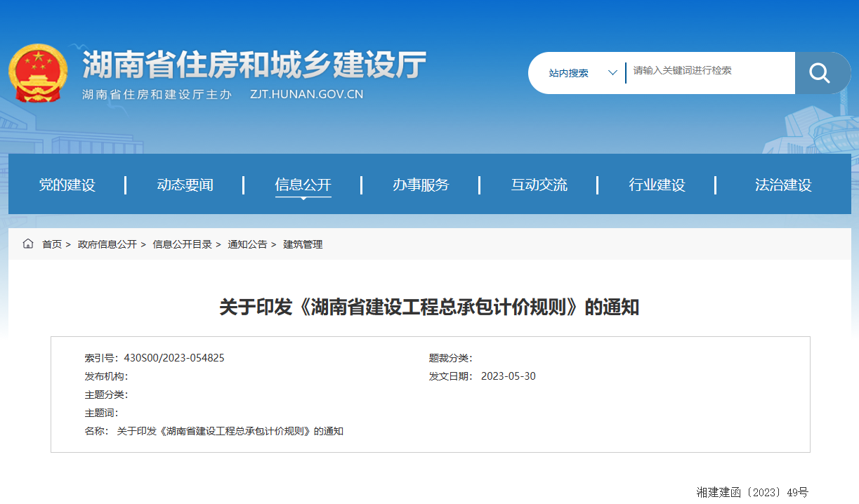Click the article headline about 总承包计价规则
The height and width of the screenshot is (504, 859).
pos(429,307)
